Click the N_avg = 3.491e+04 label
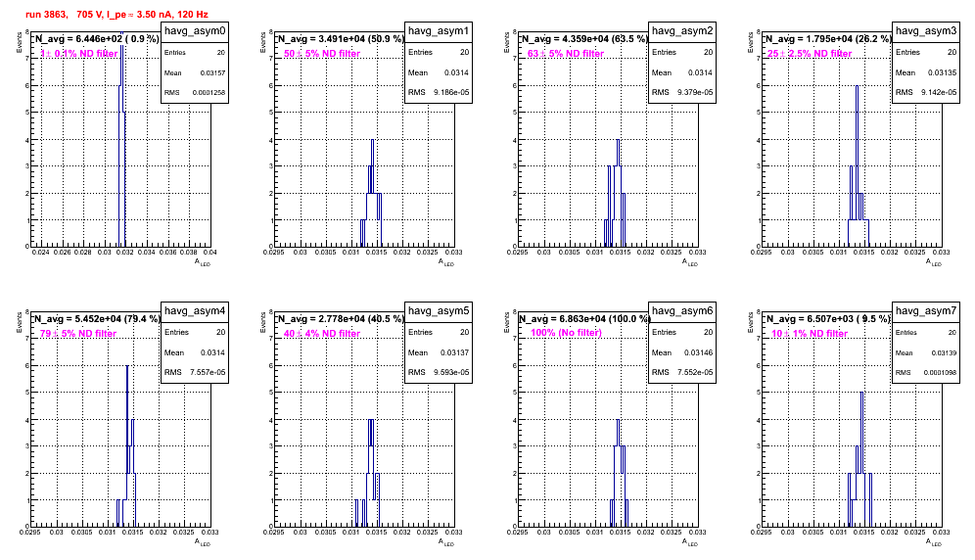The width and height of the screenshot is (975, 560). [340, 38]
